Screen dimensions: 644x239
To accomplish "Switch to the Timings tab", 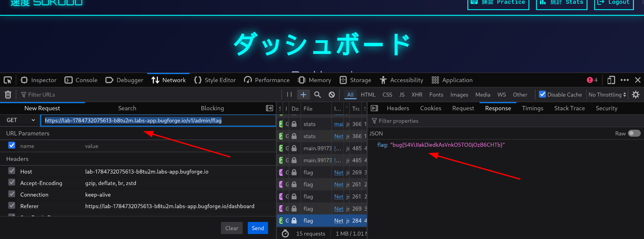I will [533, 108].
